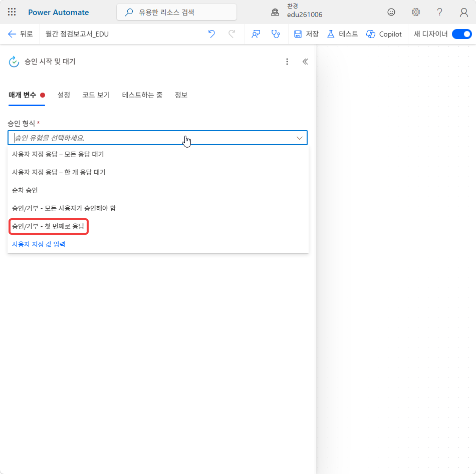Screen dimensions: 476x474
Task: Click the back arrow icon
Action: pos(12,34)
